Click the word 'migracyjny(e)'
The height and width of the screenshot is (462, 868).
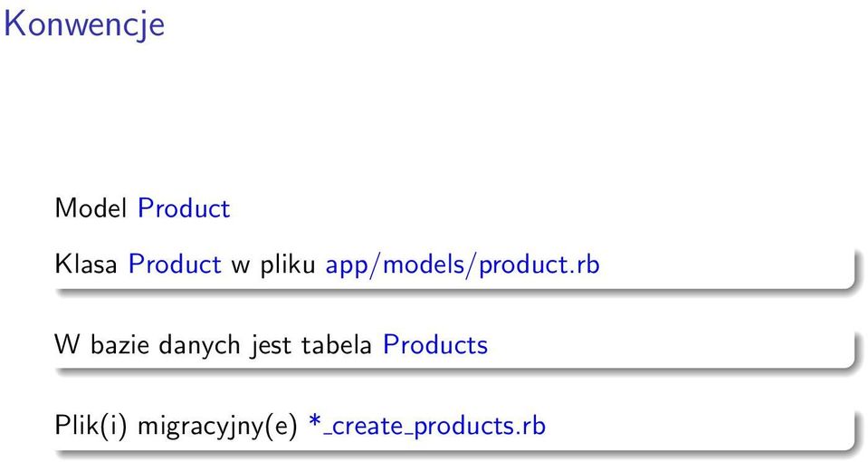217,427
